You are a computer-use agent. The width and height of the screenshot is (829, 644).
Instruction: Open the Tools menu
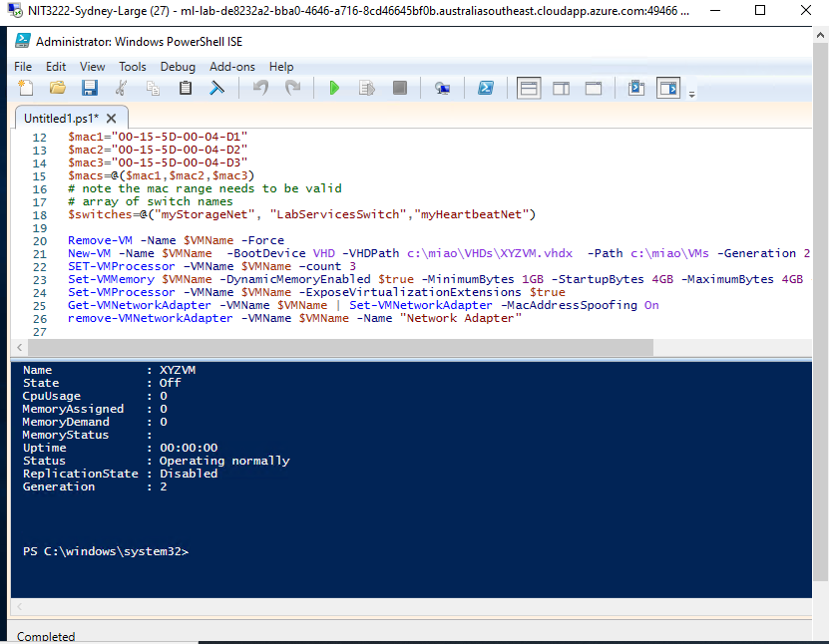(x=132, y=67)
